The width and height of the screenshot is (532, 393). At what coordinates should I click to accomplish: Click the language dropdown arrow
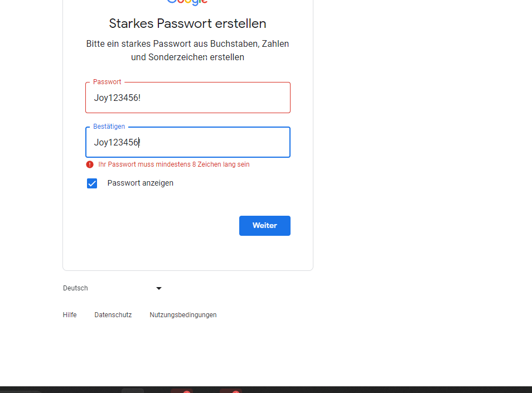[159, 288]
